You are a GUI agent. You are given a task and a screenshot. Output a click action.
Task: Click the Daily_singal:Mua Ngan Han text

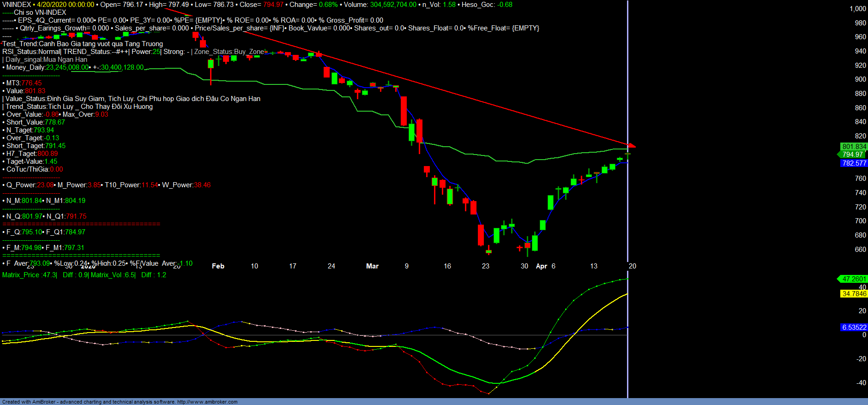click(46, 60)
